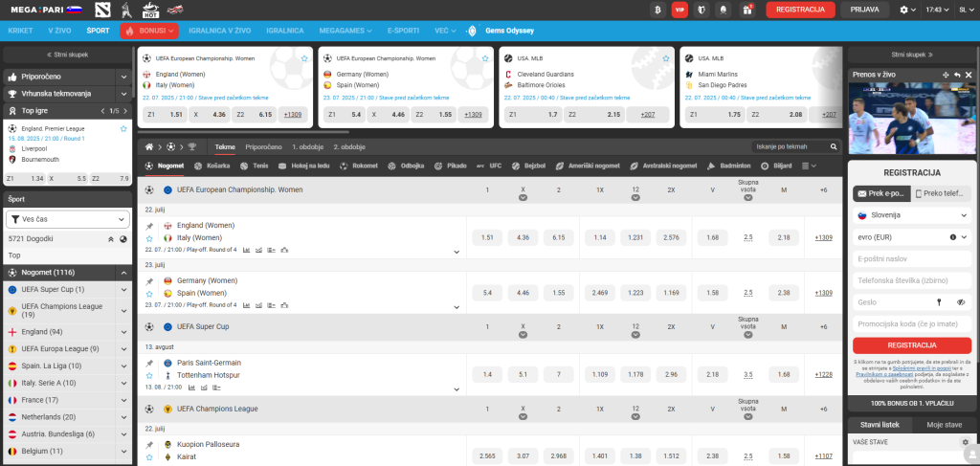Open the red BONUSI button
980x466 pixels.
[x=149, y=31]
